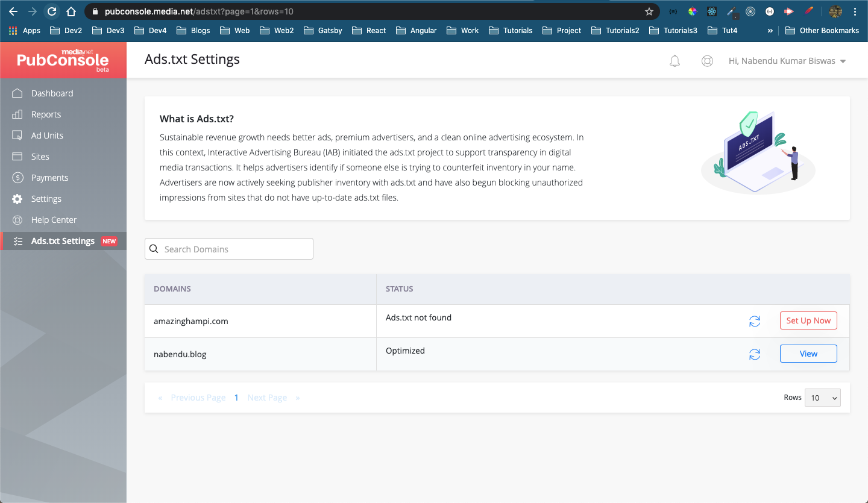The height and width of the screenshot is (503, 868).
Task: Jump to first page with « arrow
Action: click(160, 398)
